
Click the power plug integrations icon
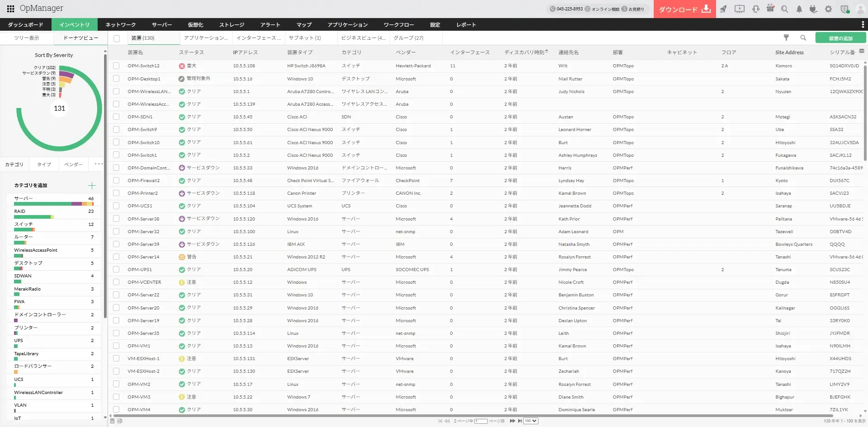[x=813, y=9]
